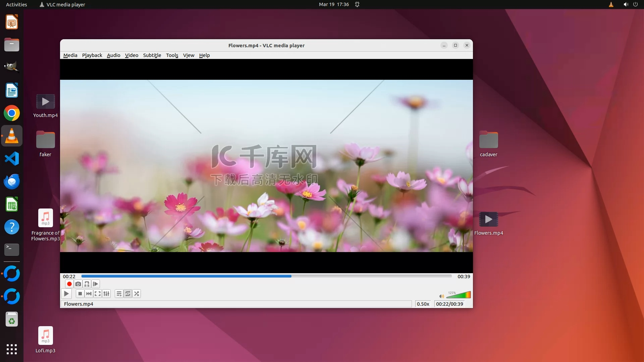Expand the Subtitle menu
Screen dimensions: 644x362
(x=152, y=55)
